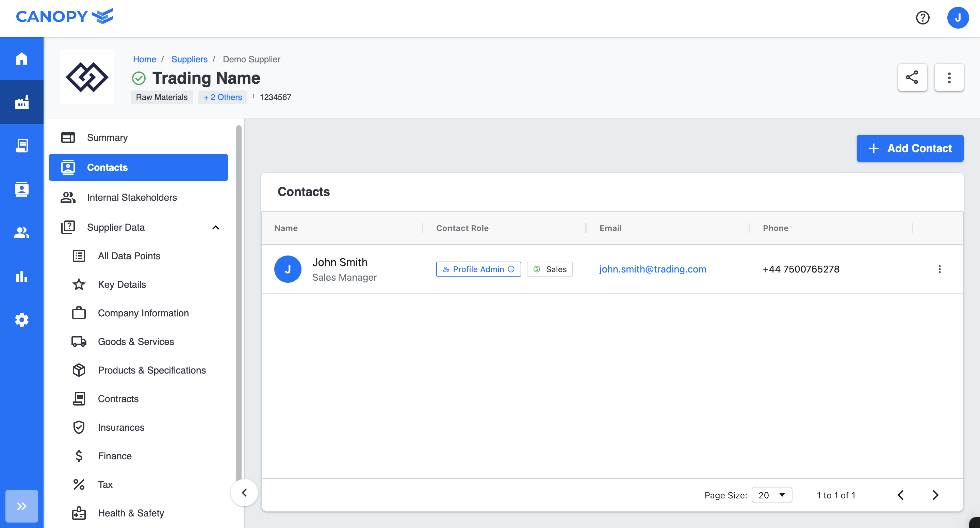The image size is (980, 528).
Task: Click the help question mark icon
Action: coord(922,17)
